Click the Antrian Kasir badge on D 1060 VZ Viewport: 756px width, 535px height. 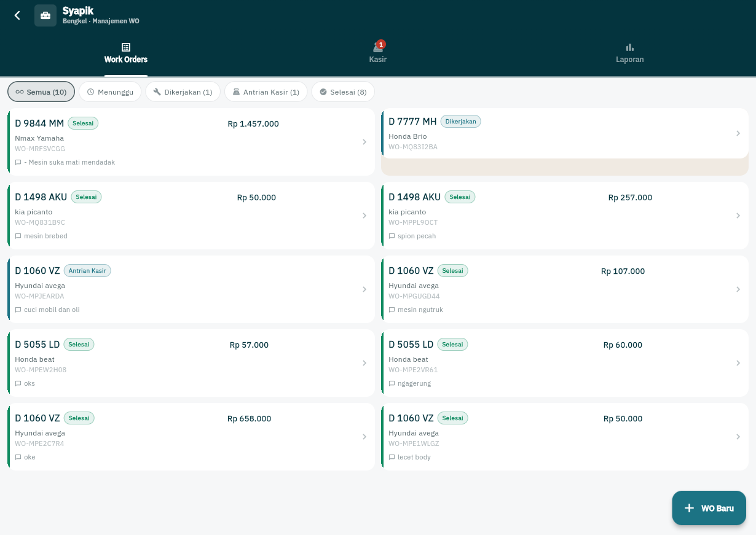click(x=87, y=271)
